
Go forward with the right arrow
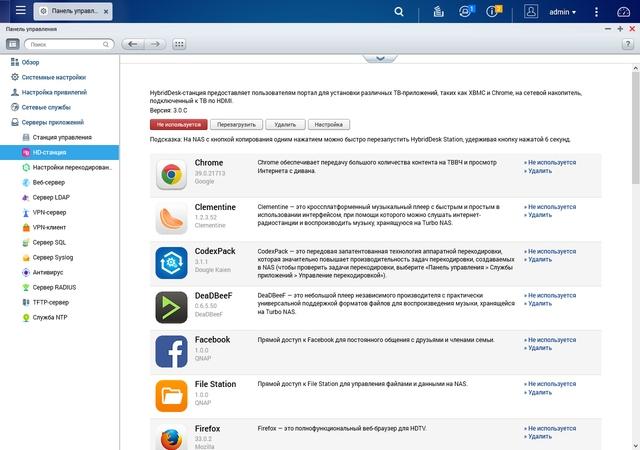coord(155,44)
